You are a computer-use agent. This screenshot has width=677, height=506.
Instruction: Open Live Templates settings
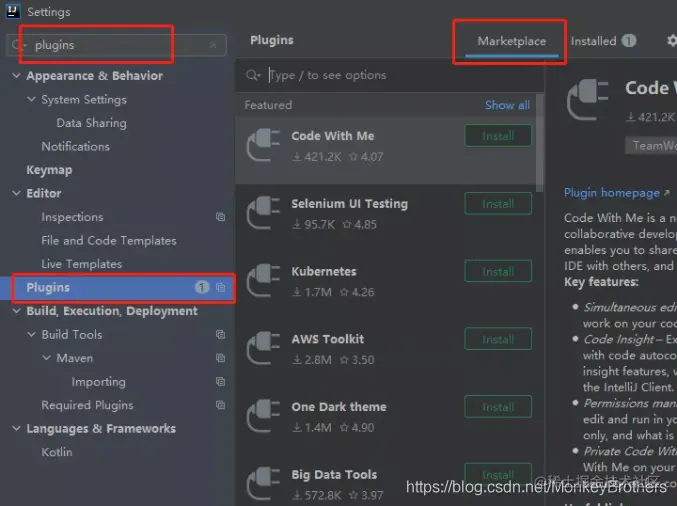[82, 264]
